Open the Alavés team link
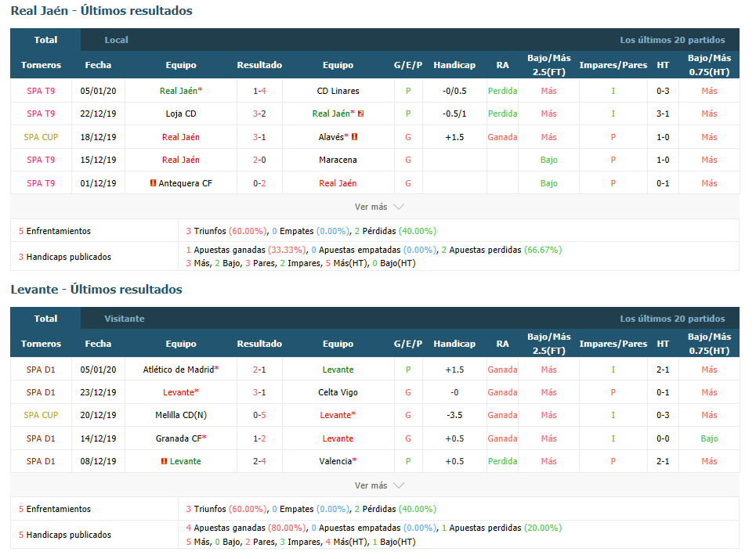The image size is (756, 559). (x=333, y=137)
